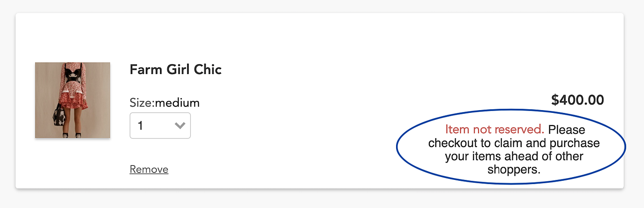Open the Farm Girl Chic product thumbnail
Viewport: 644px width, 208px height.
73,100
